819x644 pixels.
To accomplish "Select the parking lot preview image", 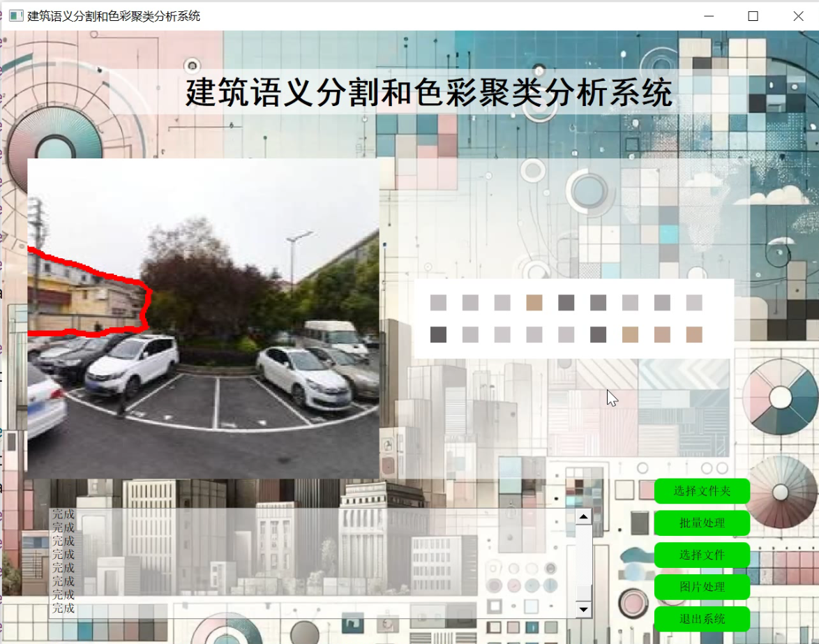I will point(203,318).
